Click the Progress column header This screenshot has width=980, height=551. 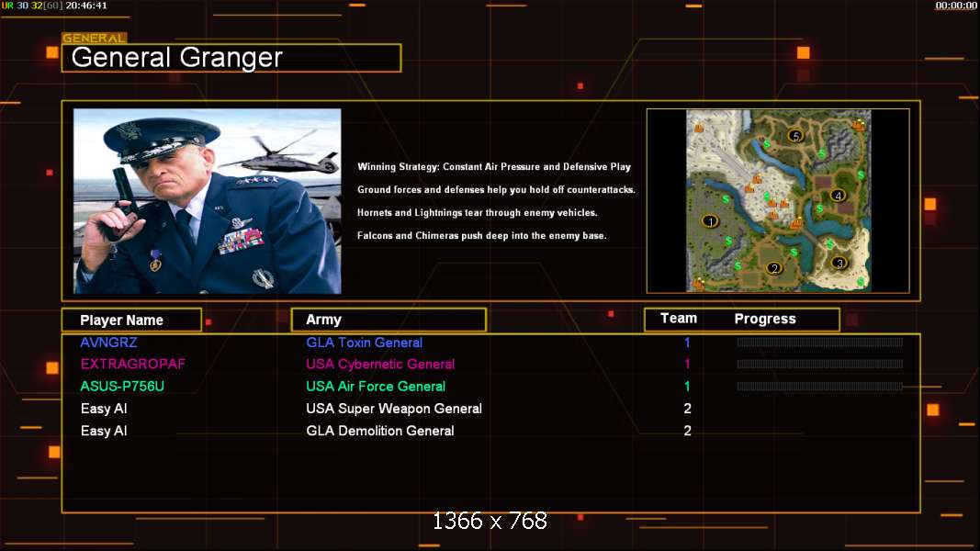pos(765,320)
